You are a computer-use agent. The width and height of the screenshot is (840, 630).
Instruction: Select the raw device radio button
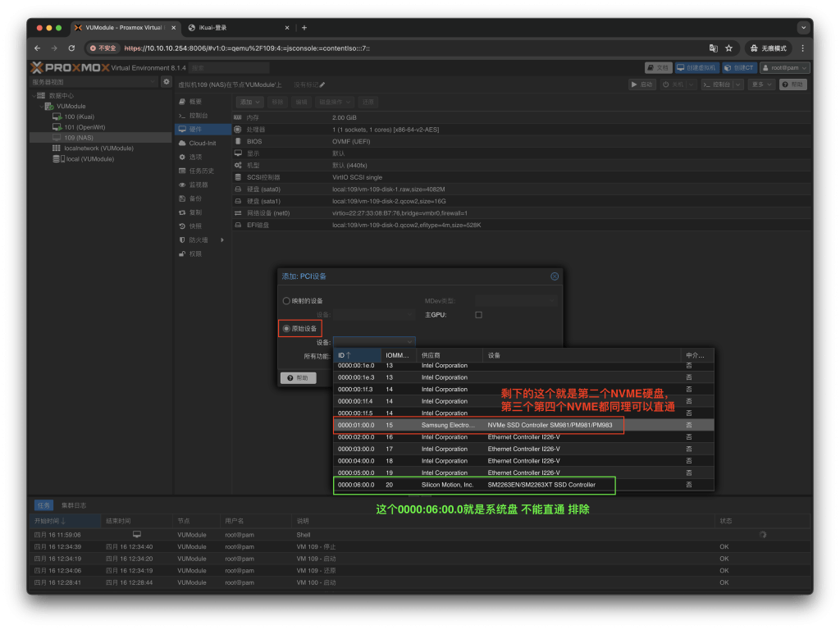(286, 328)
